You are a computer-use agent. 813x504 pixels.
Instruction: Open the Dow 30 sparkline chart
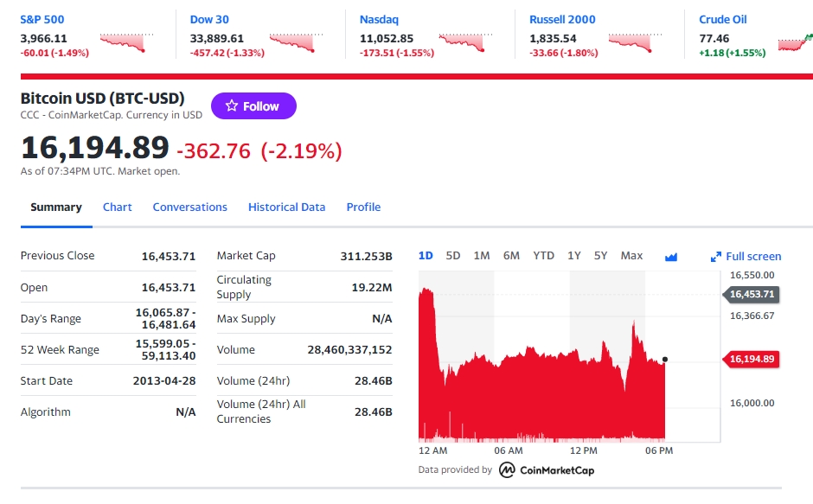coord(297,42)
